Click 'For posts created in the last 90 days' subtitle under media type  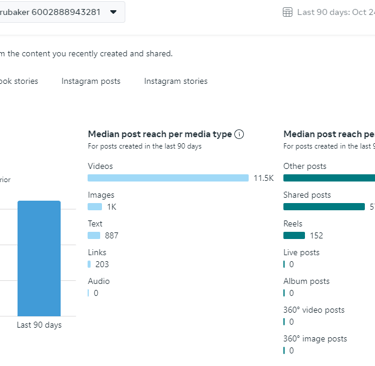coord(145,146)
